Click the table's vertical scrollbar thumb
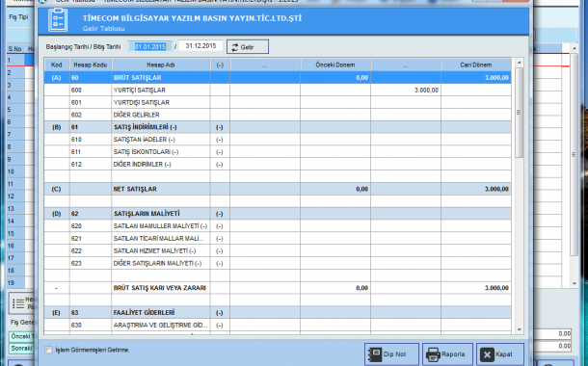 pyautogui.click(x=519, y=113)
